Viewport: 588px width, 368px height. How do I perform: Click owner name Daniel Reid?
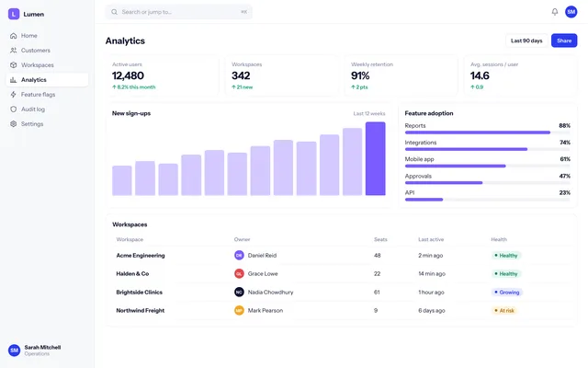[262, 256]
